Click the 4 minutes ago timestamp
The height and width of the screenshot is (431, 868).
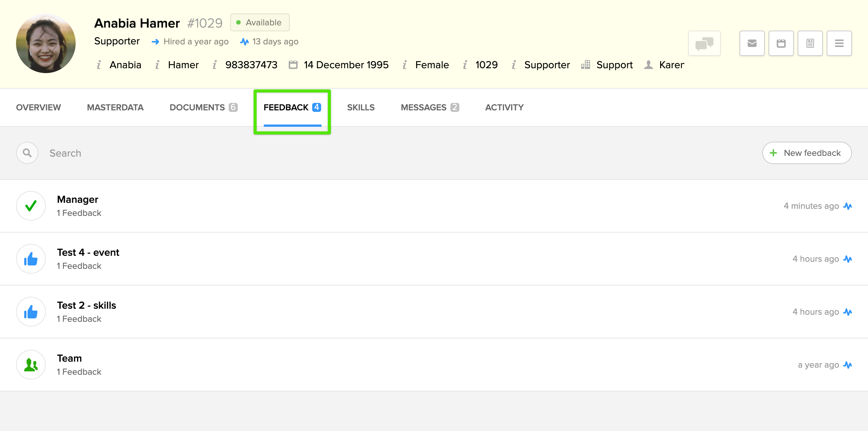click(811, 206)
